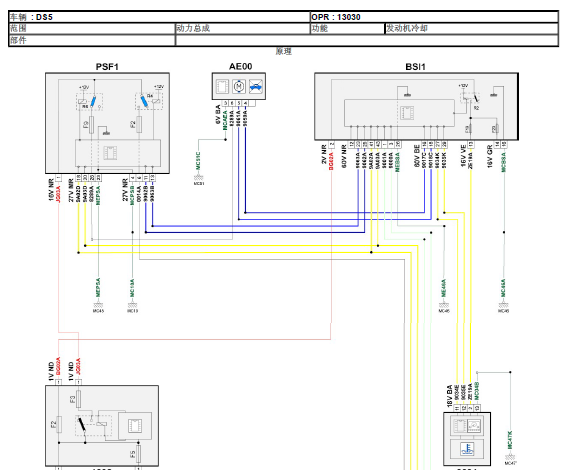This screenshot has height=470, width=579.
Task: Click the blue coolant temperature sensor icon
Action: 467,450
